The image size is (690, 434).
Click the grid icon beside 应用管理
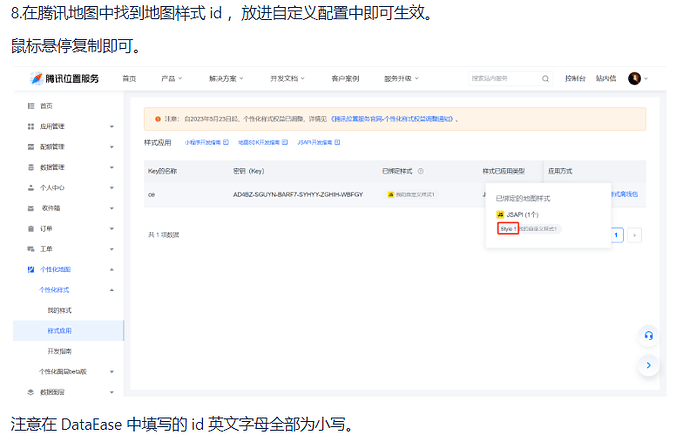tap(31, 126)
